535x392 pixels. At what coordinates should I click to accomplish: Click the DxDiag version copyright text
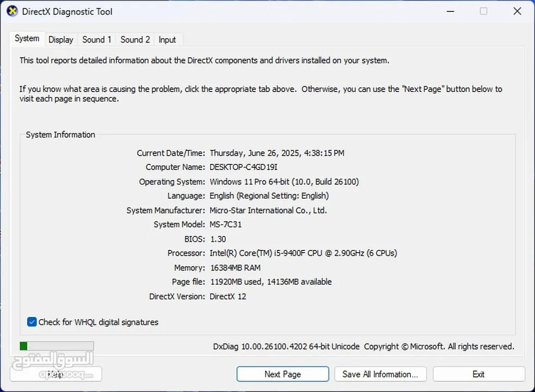[364, 347]
